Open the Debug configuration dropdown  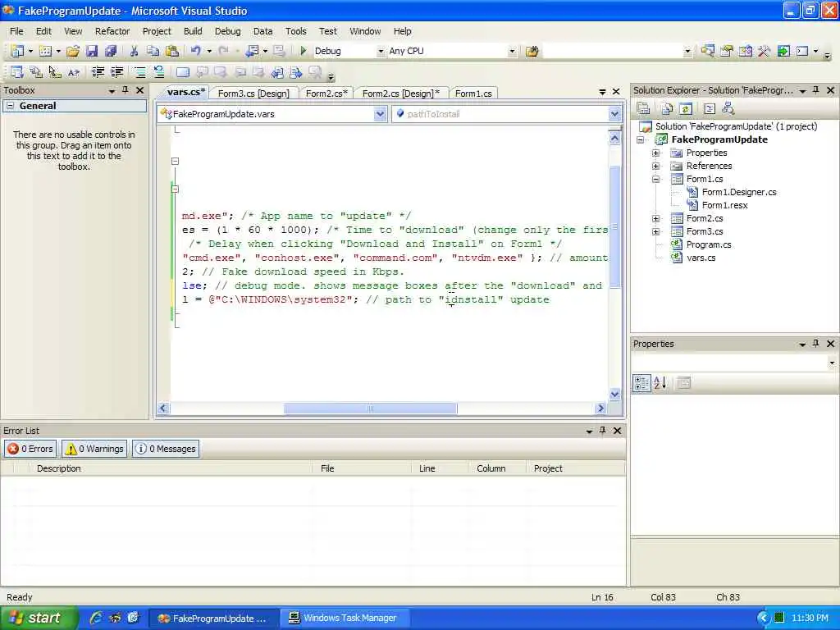click(381, 52)
